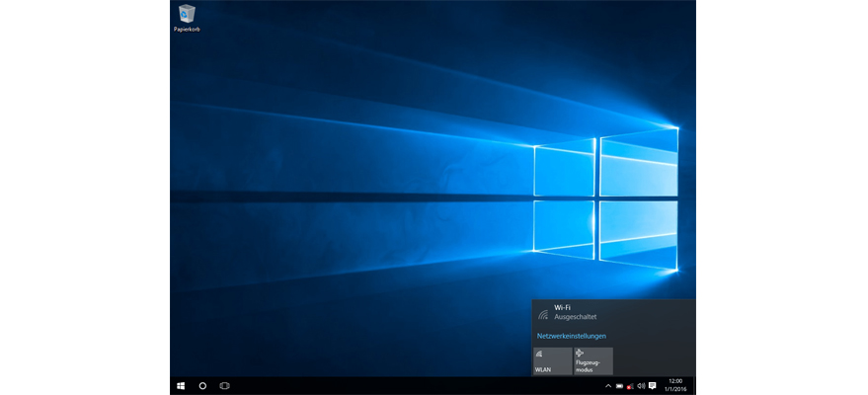The image size is (868, 395).
Task: Open the Windows Start menu
Action: point(181,385)
